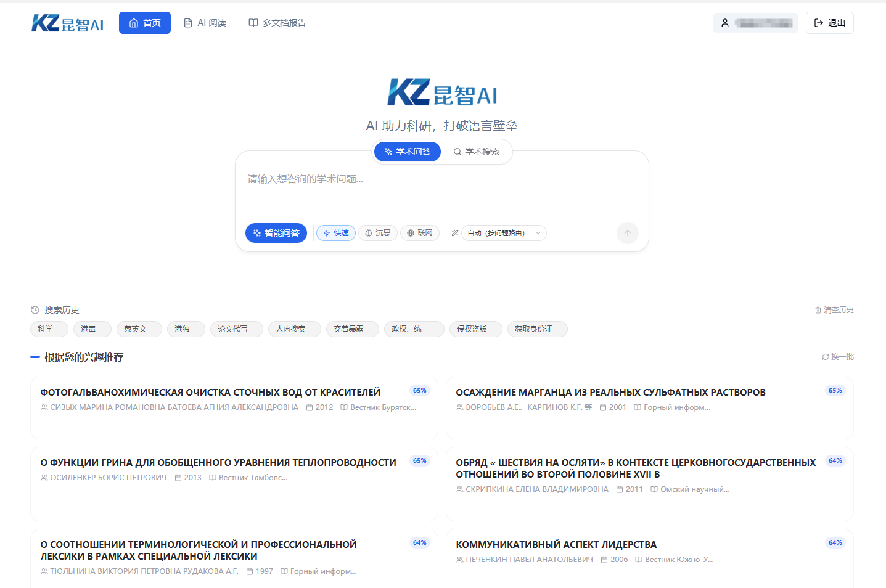Click year 1997 on ТЕРМИНОЛОГИЧЕСКОЙ ЛЕКСИКИ card

(265, 571)
